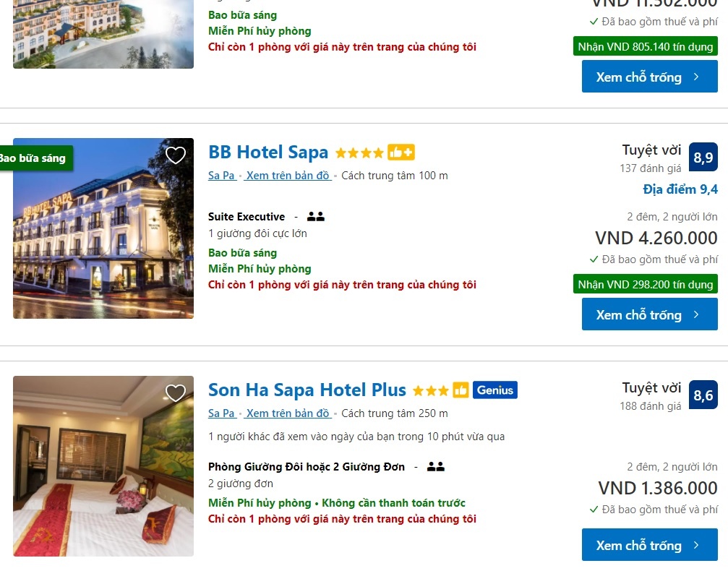Click guest occupancy icon for Suite Executive
The width and height of the screenshot is (728, 571).
click(316, 217)
